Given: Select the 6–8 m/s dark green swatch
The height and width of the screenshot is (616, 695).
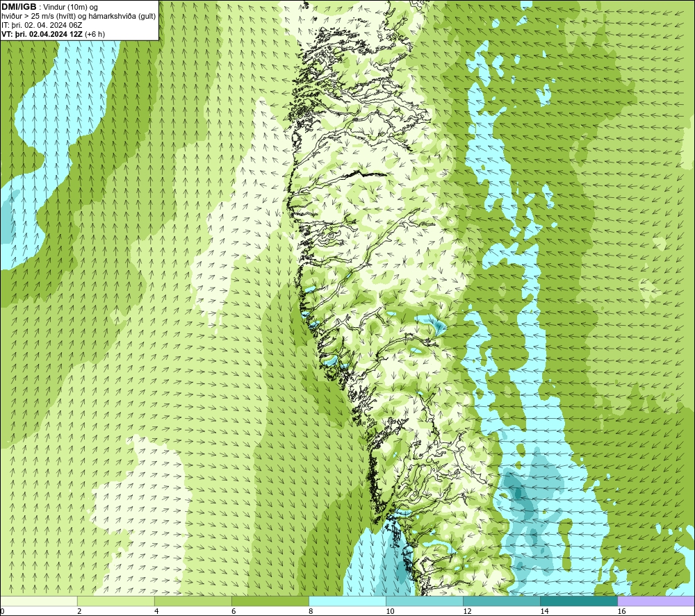Looking at the screenshot, I should pos(270,601).
